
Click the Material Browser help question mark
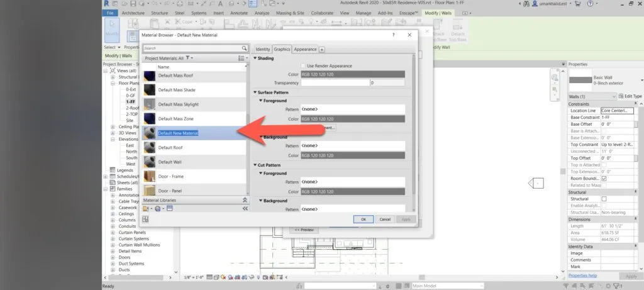tap(393, 35)
